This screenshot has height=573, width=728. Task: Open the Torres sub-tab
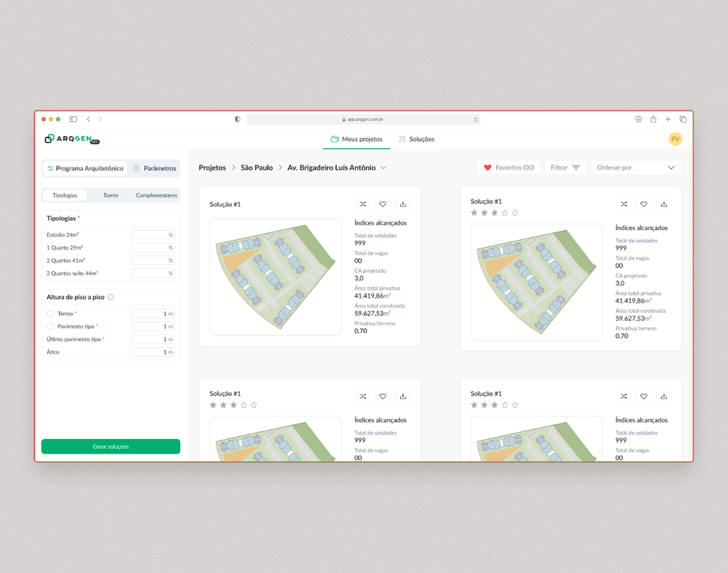[x=111, y=195]
